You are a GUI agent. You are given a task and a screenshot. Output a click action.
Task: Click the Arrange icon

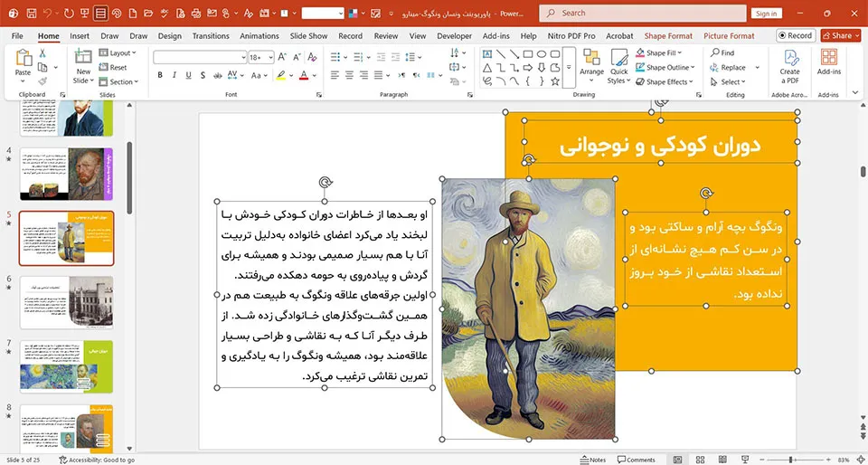(x=591, y=58)
